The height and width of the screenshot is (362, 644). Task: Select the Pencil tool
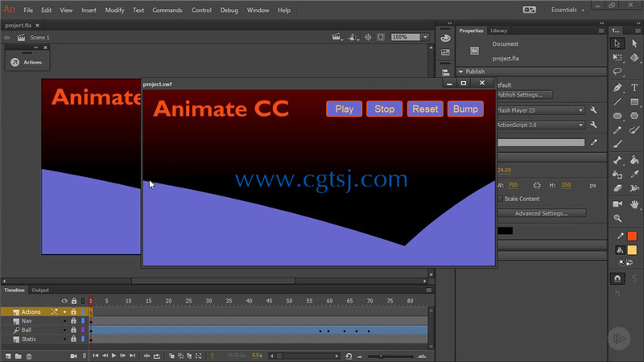coord(617,130)
